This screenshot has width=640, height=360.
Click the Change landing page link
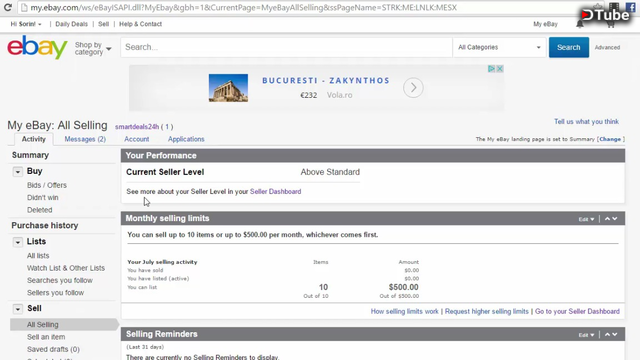(x=610, y=139)
